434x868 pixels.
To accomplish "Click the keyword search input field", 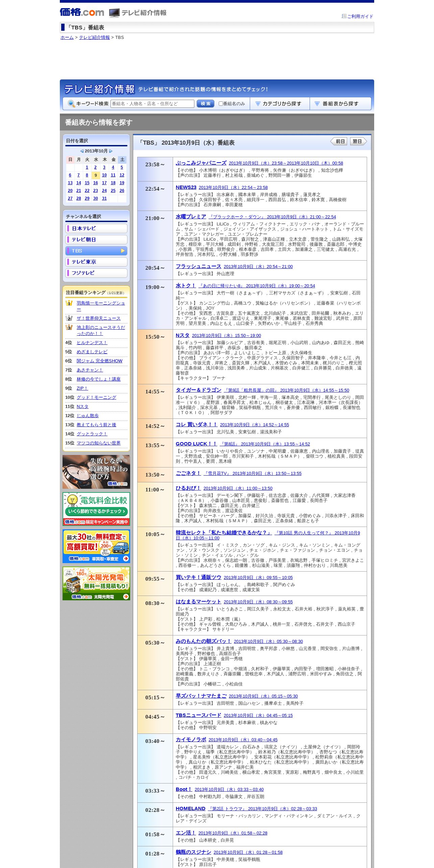I will 152,104.
